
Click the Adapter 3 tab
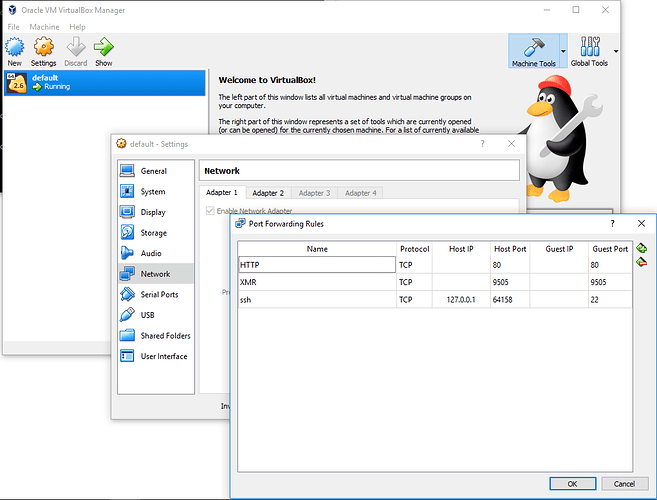pos(314,193)
